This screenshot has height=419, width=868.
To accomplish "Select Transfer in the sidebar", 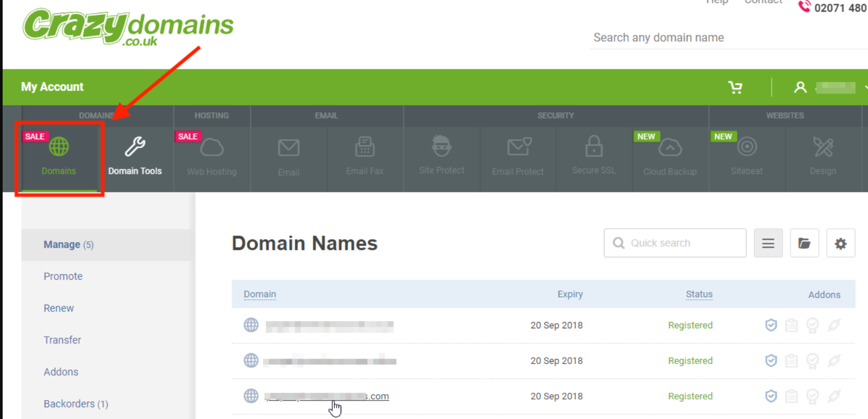I will pos(62,340).
